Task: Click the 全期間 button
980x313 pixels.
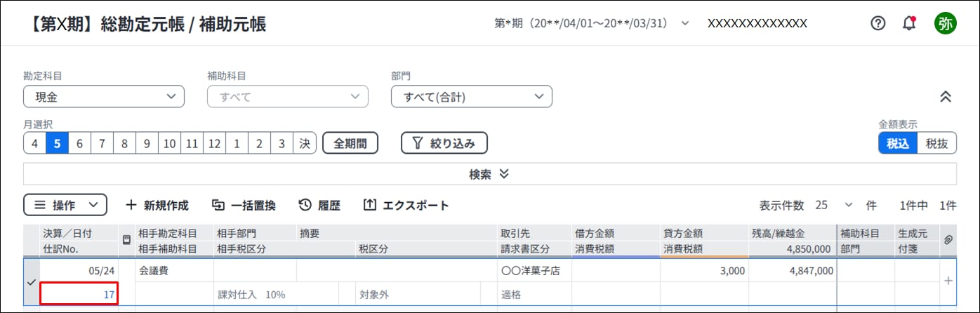Action: (350, 143)
